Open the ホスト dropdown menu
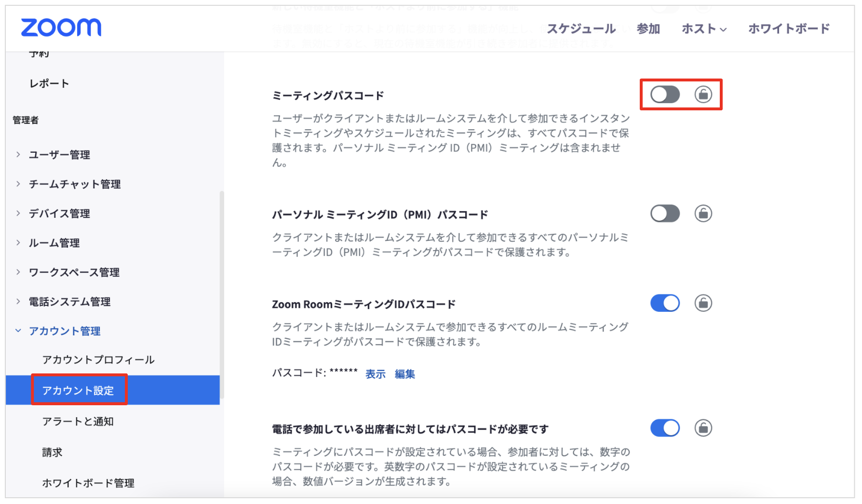 click(704, 29)
